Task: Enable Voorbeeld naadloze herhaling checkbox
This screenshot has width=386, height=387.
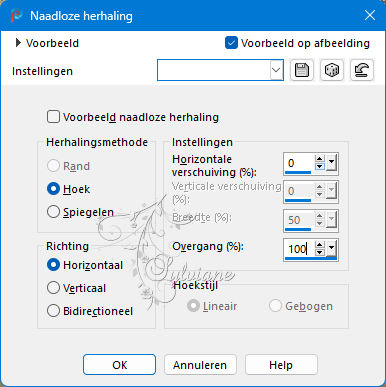Action: (x=53, y=117)
